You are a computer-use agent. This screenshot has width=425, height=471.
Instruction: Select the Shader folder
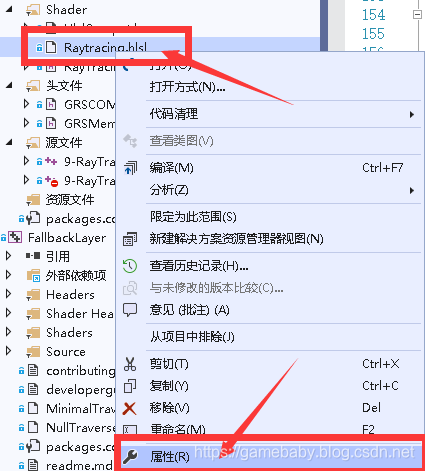66,10
